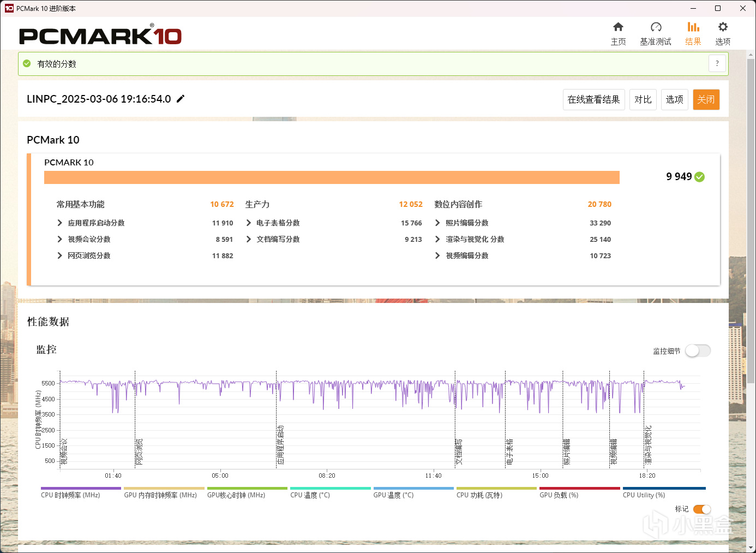The height and width of the screenshot is (553, 756).
Task: Click the 常用基本功能 score 10 672
Action: coord(222,204)
